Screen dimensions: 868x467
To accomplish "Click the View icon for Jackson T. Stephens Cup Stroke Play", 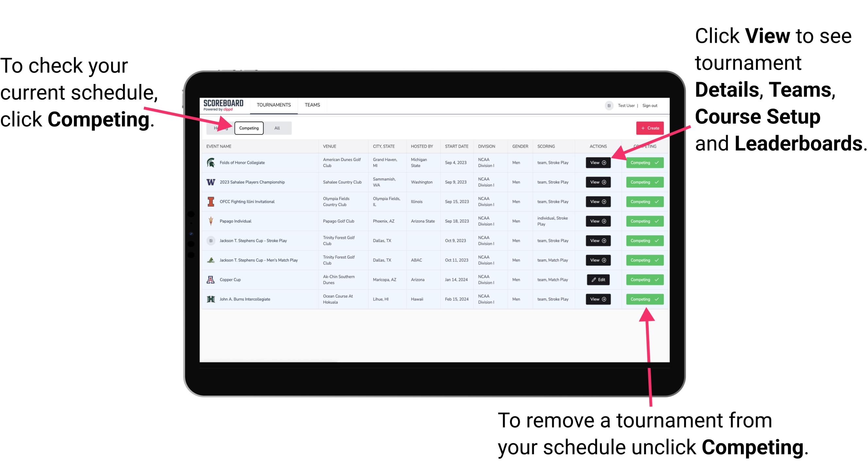I will [x=597, y=241].
